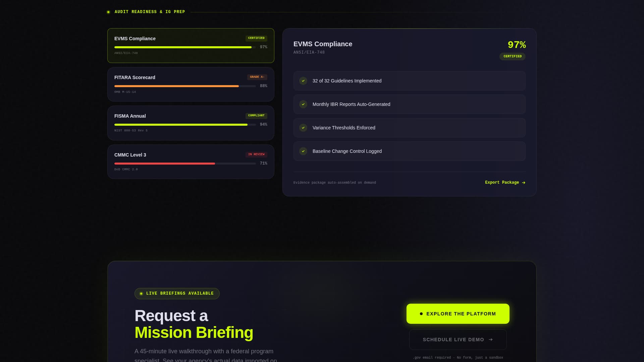Click the Audit Readiness & IG Prep heading

tap(150, 12)
